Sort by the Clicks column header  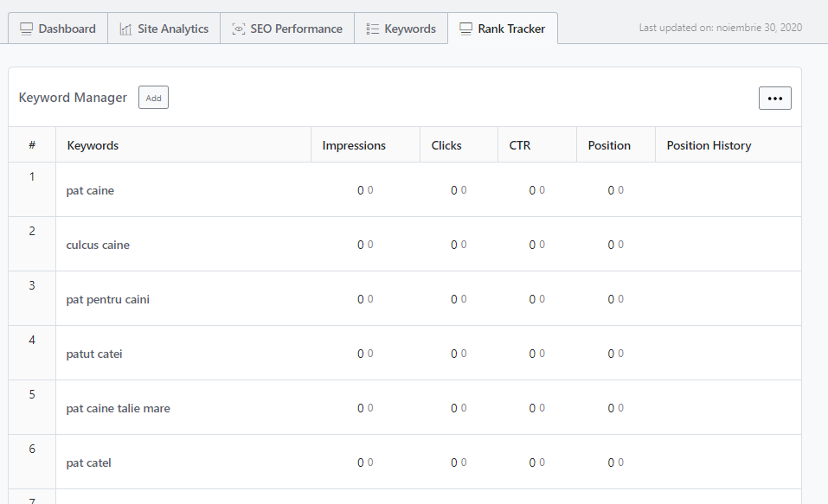[x=446, y=145]
